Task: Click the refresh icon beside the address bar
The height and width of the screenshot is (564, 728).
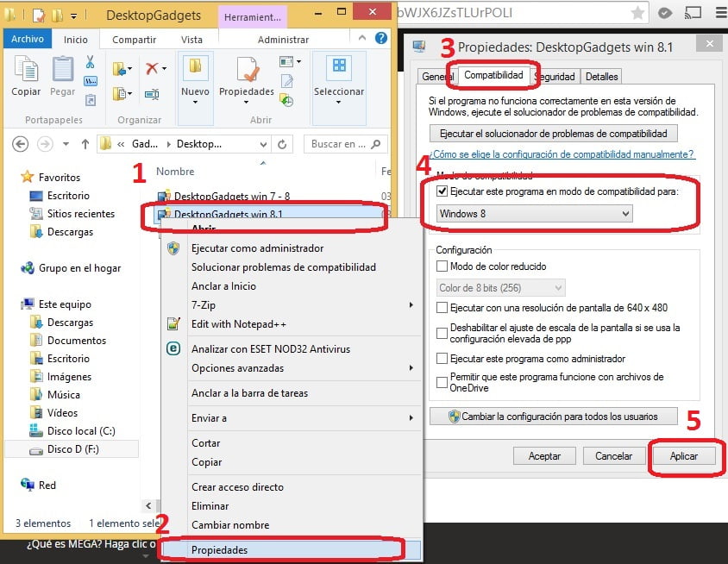Action: 282,144
